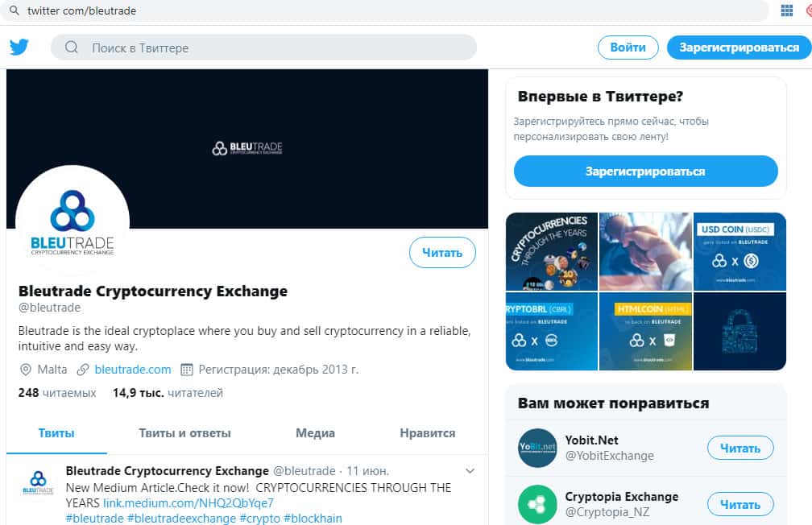The height and width of the screenshot is (525, 812).
Task: Click the Cryptopia Exchange avatar
Action: (537, 504)
